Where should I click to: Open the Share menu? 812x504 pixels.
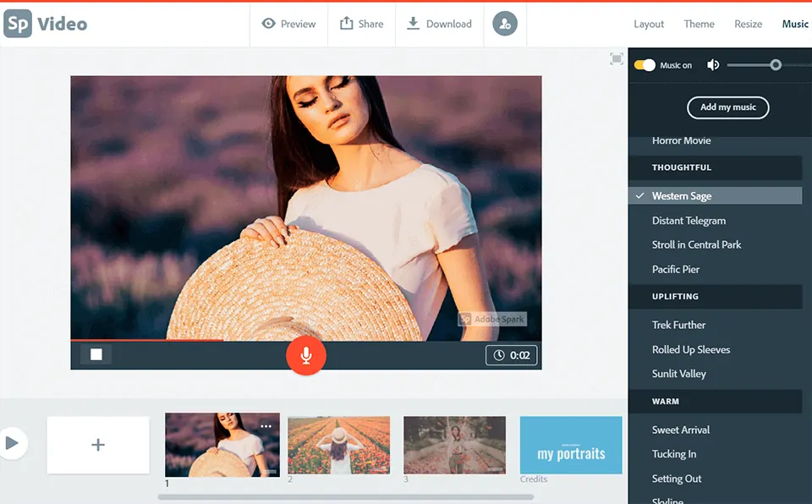[362, 24]
